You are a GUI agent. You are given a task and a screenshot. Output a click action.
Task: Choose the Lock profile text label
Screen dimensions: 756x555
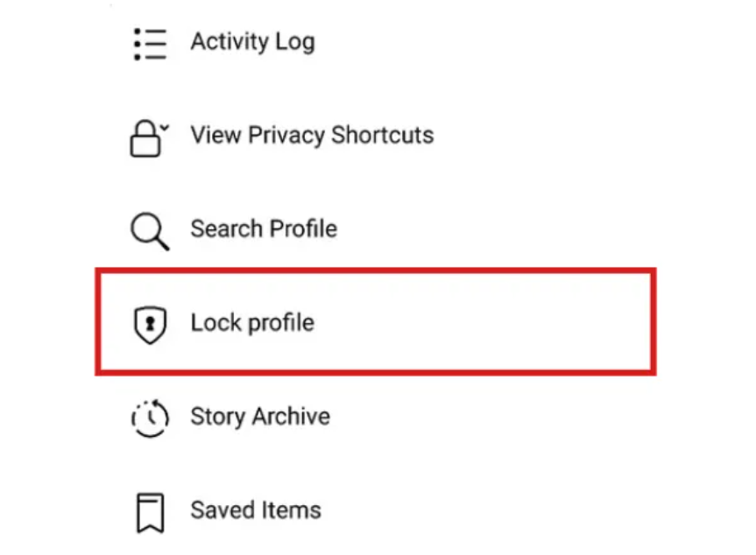(x=252, y=323)
